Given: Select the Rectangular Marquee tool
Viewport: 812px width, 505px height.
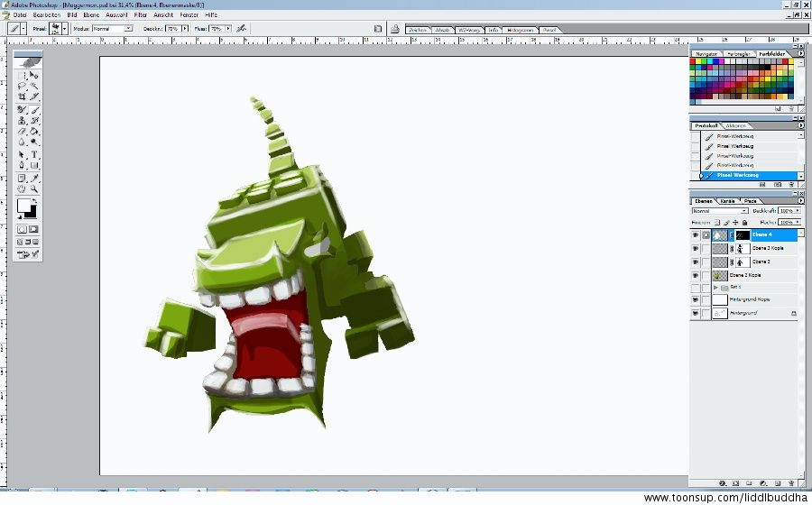Looking at the screenshot, I should click(22, 76).
